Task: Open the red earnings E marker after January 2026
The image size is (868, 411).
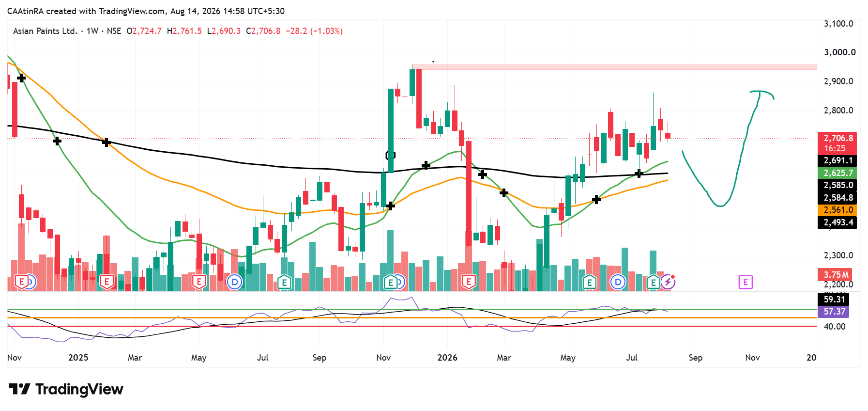Action: 469,282
